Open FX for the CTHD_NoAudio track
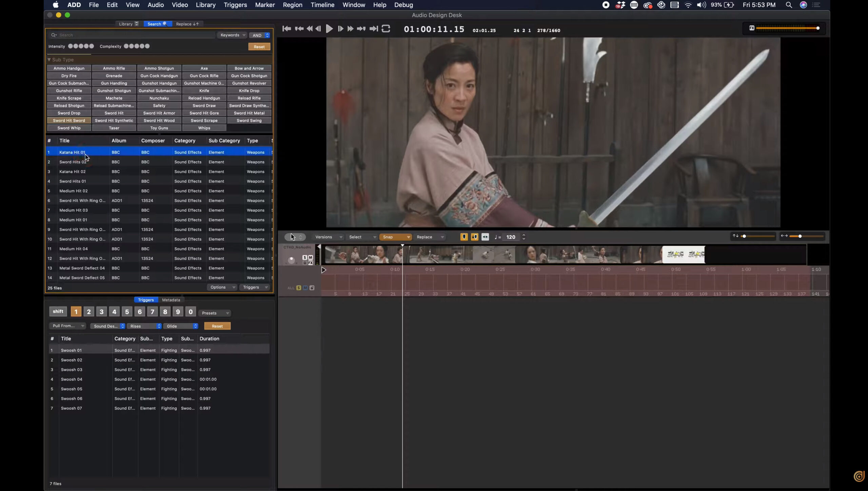 click(310, 263)
